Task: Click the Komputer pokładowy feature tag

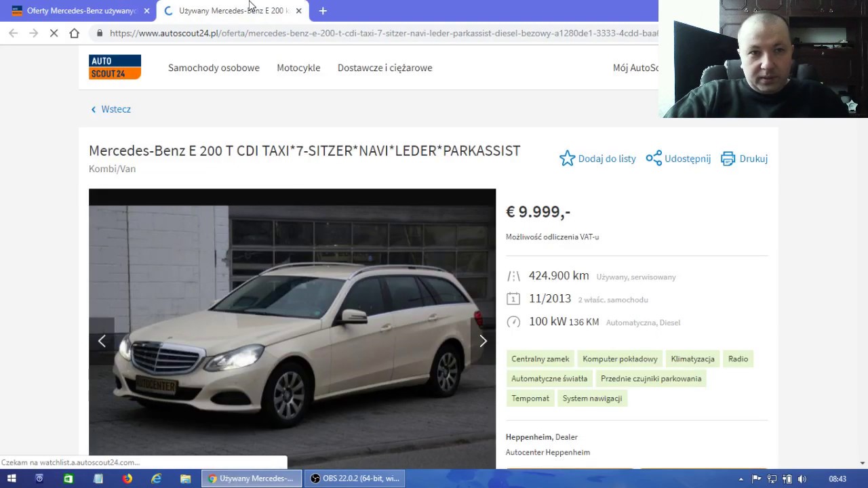Action: click(x=620, y=359)
